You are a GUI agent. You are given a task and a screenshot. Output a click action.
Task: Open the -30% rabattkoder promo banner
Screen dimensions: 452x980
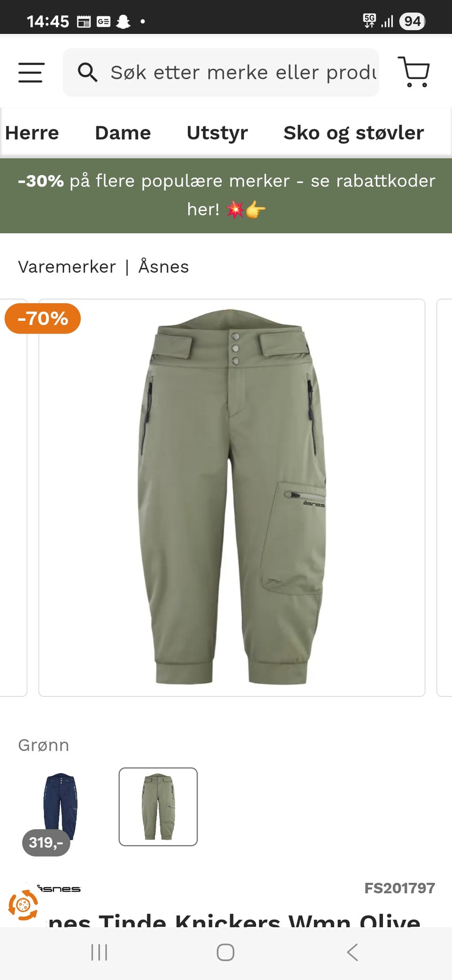click(226, 196)
